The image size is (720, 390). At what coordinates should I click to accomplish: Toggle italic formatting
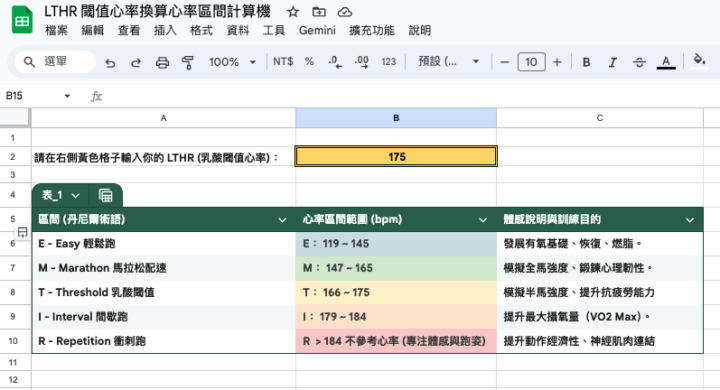coord(613,62)
